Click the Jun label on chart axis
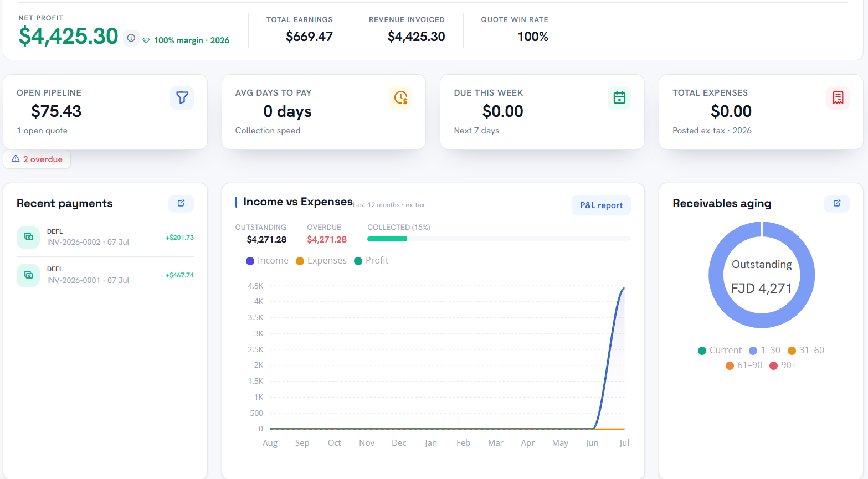This screenshot has height=479, width=868. tap(592, 443)
